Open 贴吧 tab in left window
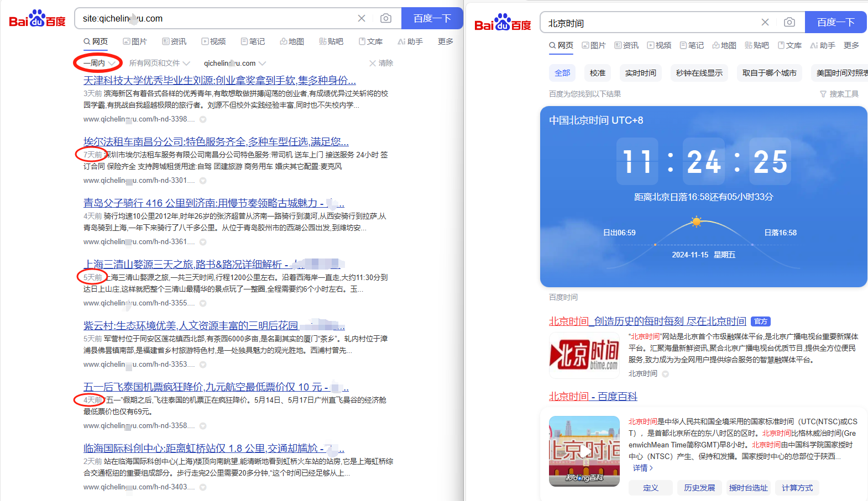The width and height of the screenshot is (868, 501). point(331,41)
